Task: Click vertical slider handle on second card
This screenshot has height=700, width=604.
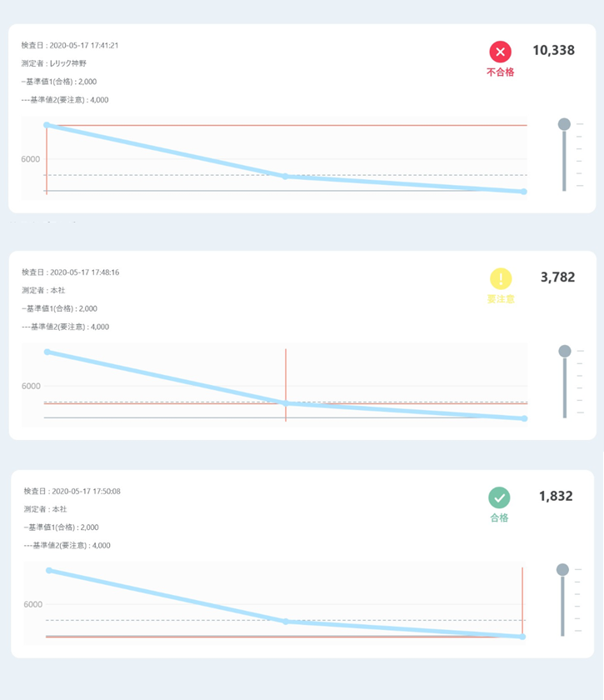Action: (565, 351)
